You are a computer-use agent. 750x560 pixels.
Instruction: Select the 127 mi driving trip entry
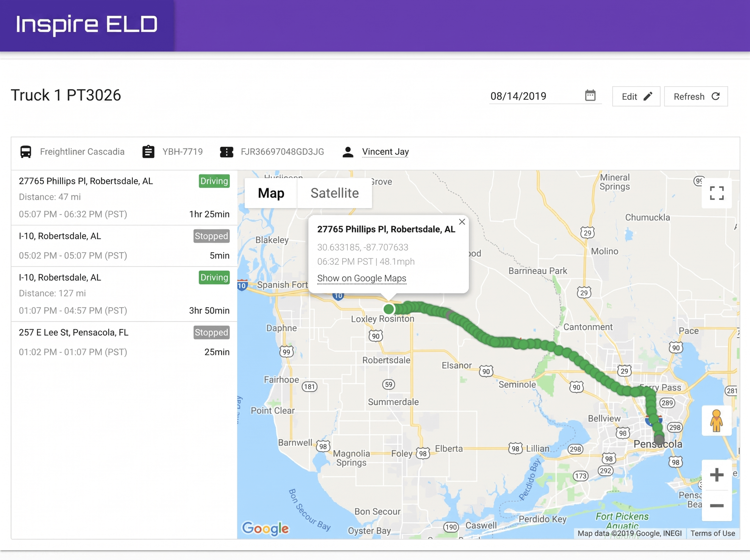(124, 294)
